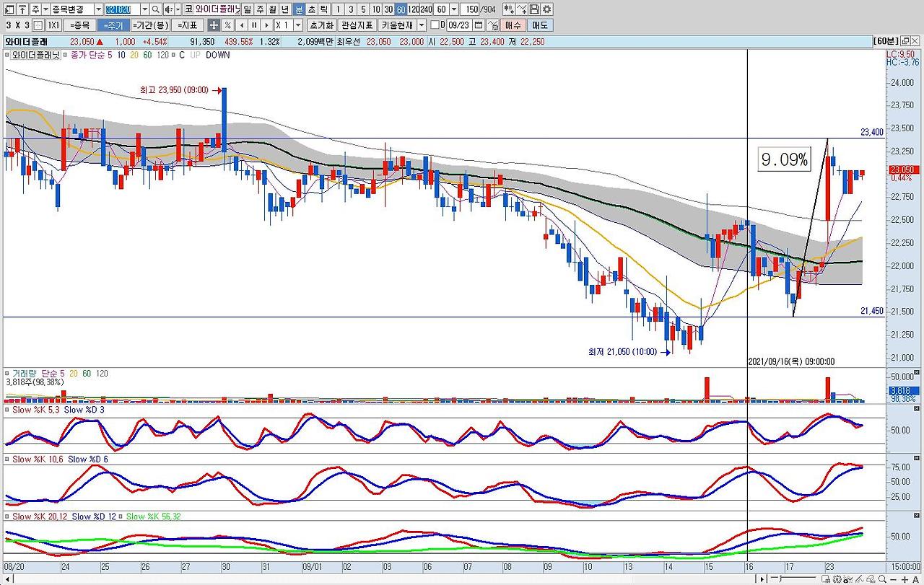This screenshot has height=585, width=924.
Task: Click the date field showing 09/23
Action: point(458,25)
